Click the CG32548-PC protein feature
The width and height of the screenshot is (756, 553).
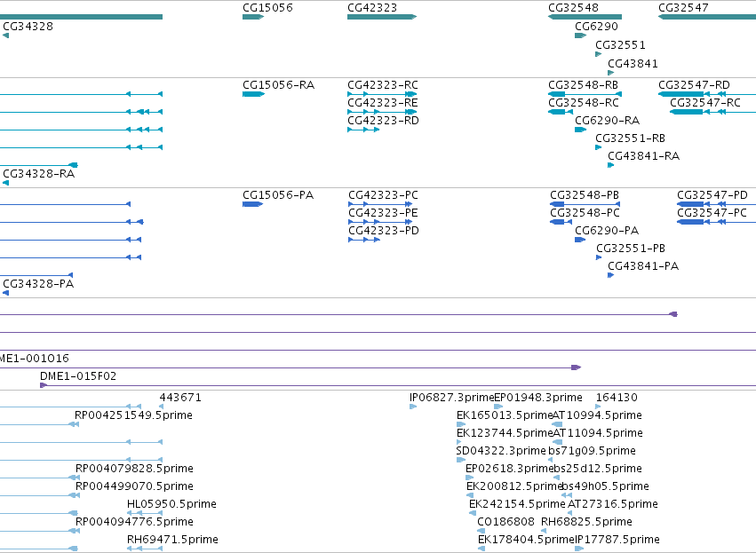561,222
